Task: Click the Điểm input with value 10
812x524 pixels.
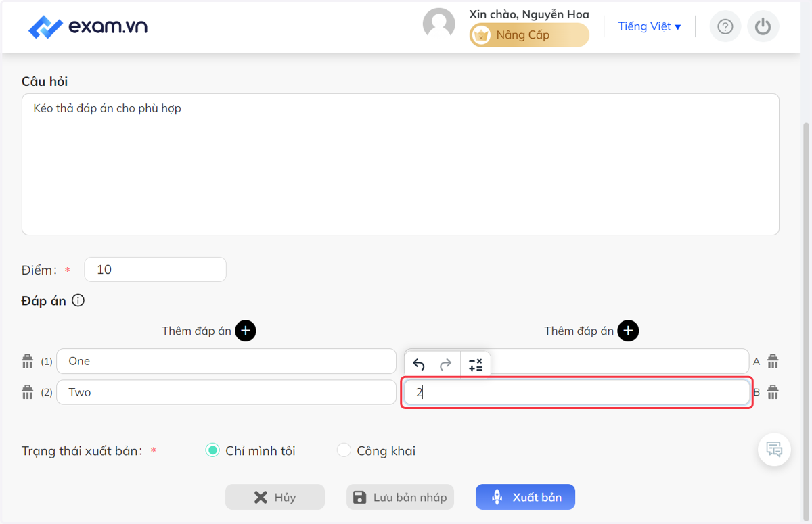Action: pos(155,269)
